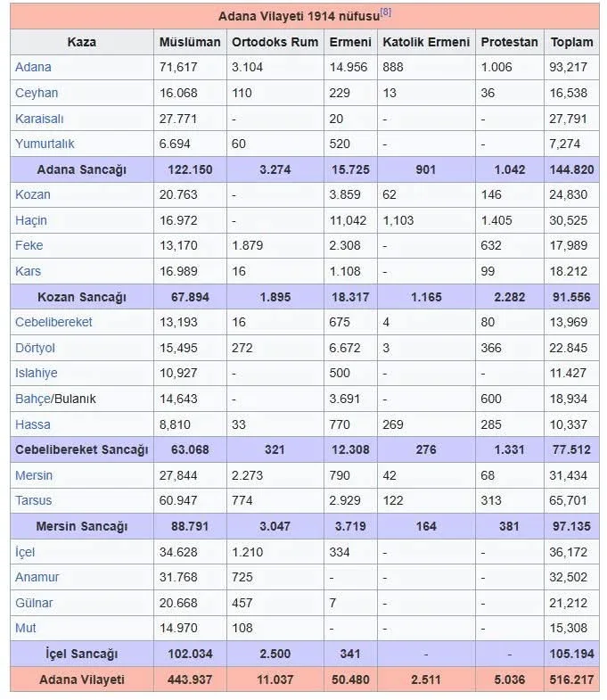This screenshot has width=607, height=700.
Task: Click the Feke link
Action: tap(29, 245)
